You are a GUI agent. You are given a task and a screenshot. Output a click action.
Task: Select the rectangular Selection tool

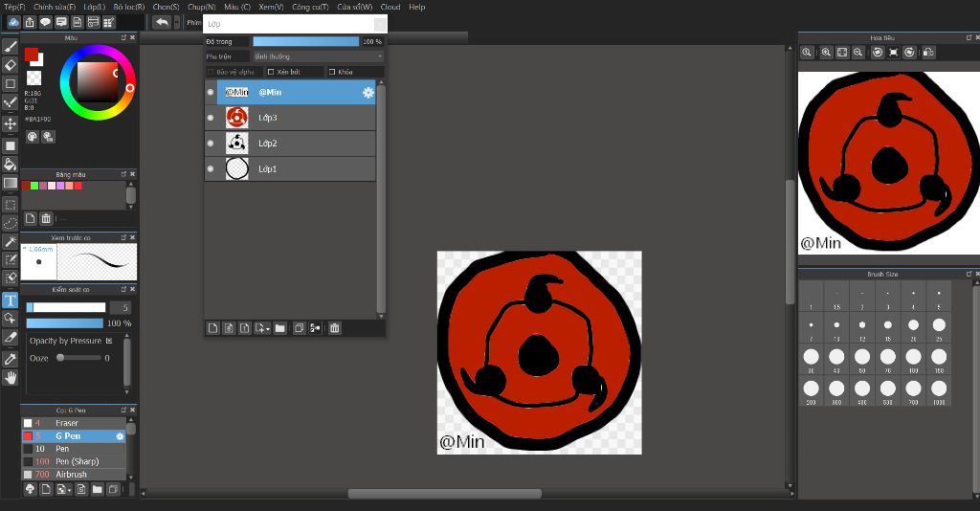[x=10, y=205]
